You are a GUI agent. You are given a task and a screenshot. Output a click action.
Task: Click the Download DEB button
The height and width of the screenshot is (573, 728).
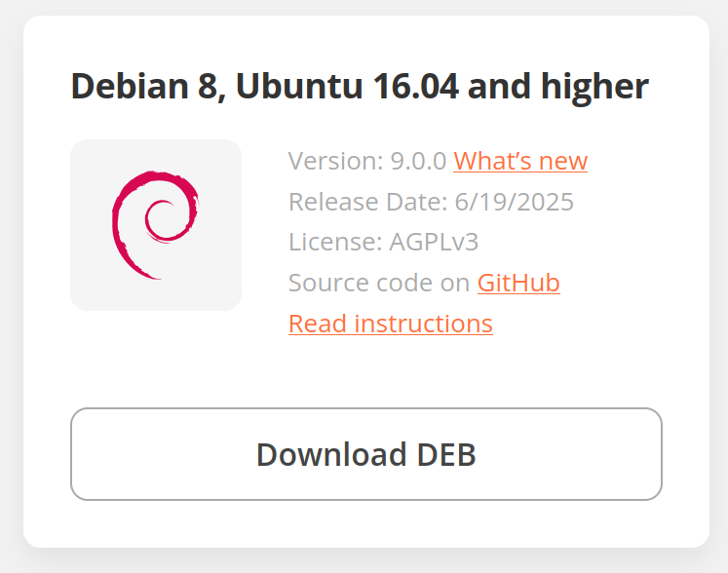[x=366, y=454]
